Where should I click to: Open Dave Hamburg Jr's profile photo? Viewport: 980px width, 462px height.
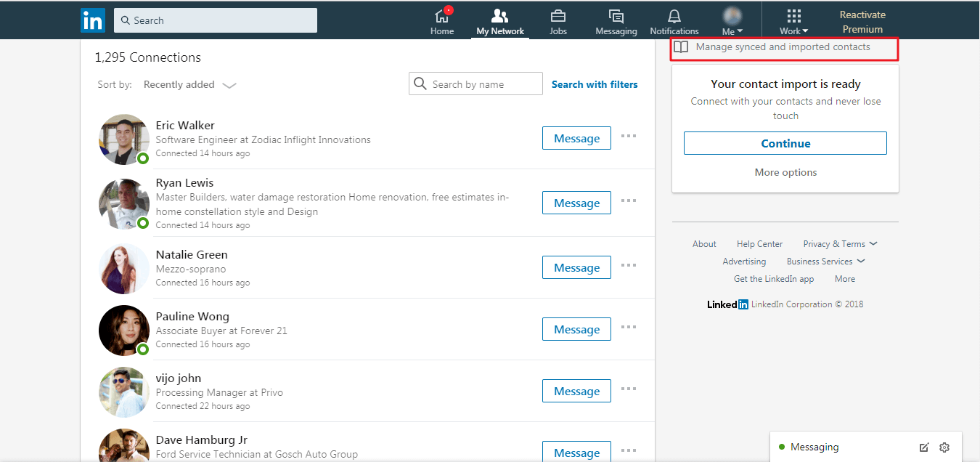(x=124, y=446)
